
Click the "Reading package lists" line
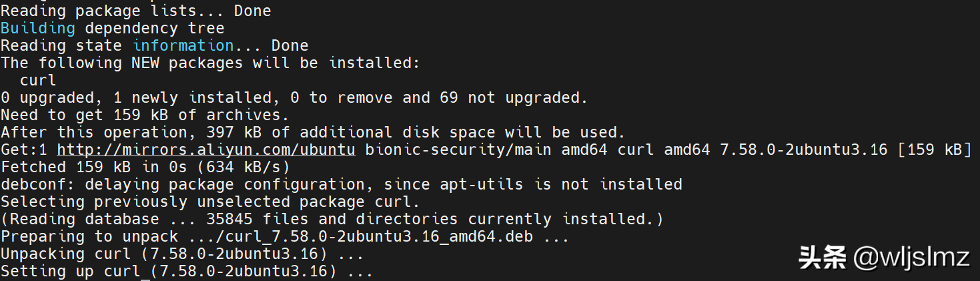135,11
